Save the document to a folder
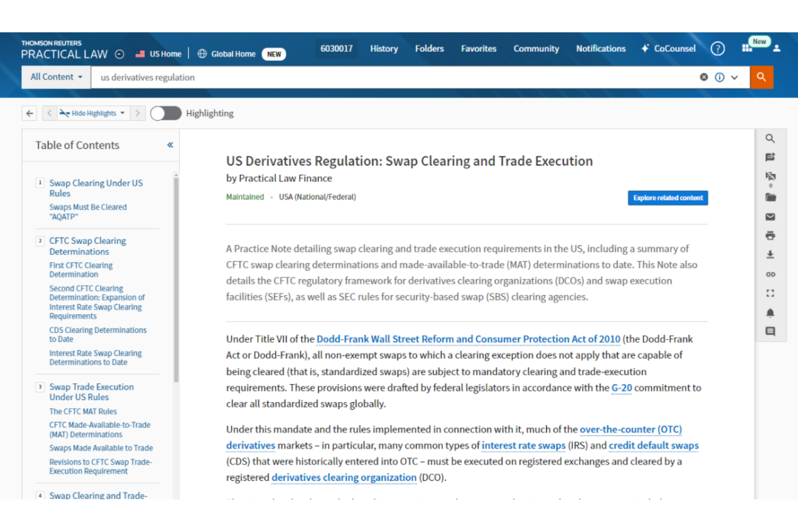Screen dimensions: 798x532 (770, 197)
